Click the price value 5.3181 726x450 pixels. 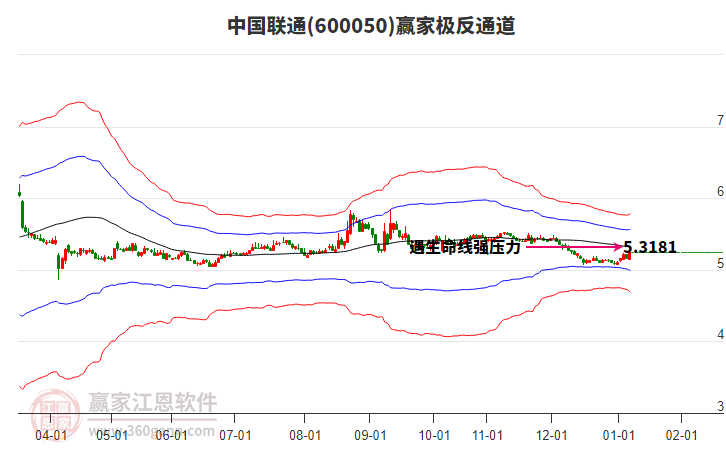coord(650,247)
